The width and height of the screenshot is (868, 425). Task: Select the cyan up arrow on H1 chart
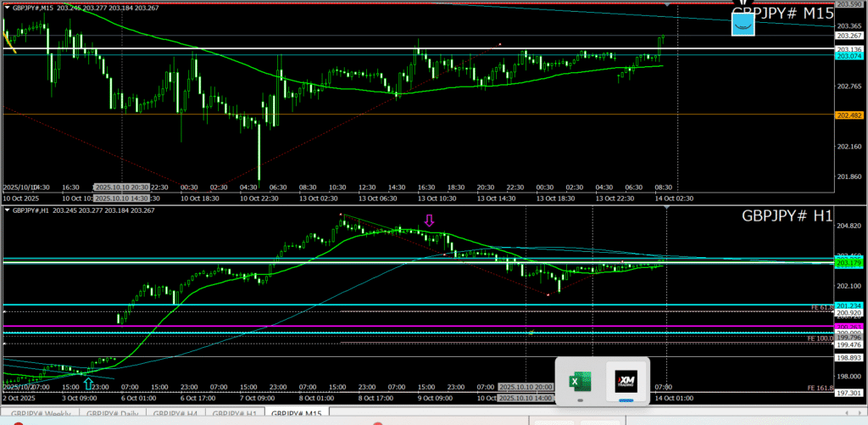(88, 384)
